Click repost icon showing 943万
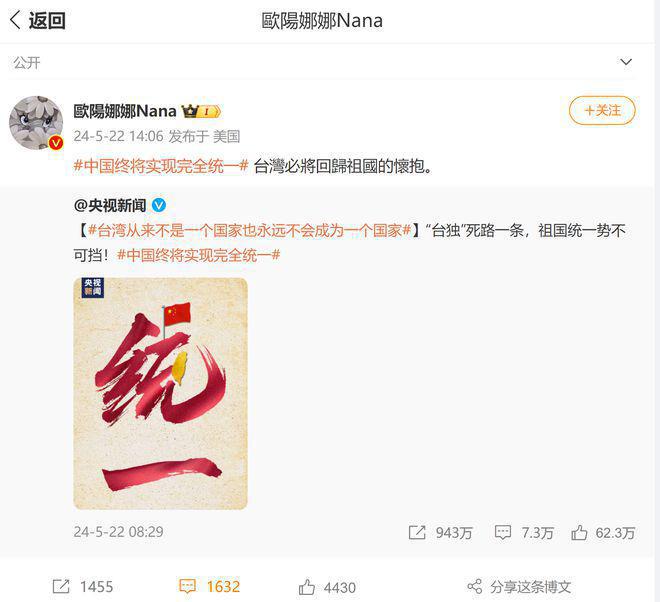Image resolution: width=660 pixels, height=602 pixels. pos(417,533)
